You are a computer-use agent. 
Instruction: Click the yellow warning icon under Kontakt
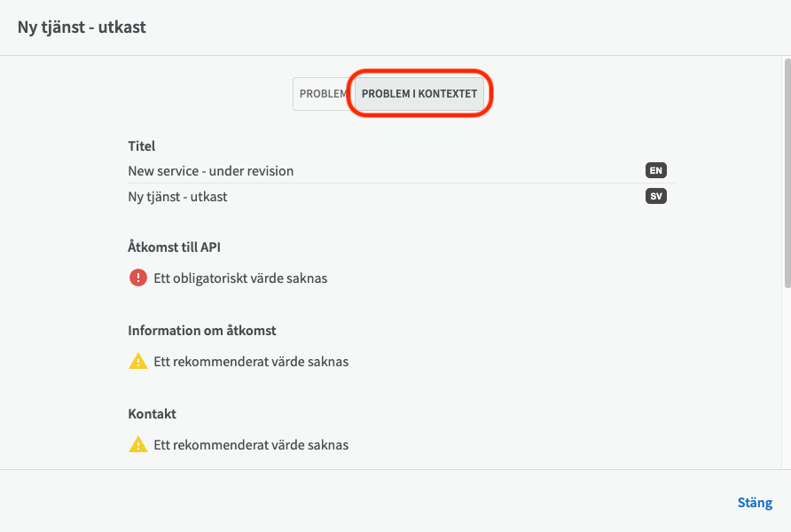coord(137,444)
